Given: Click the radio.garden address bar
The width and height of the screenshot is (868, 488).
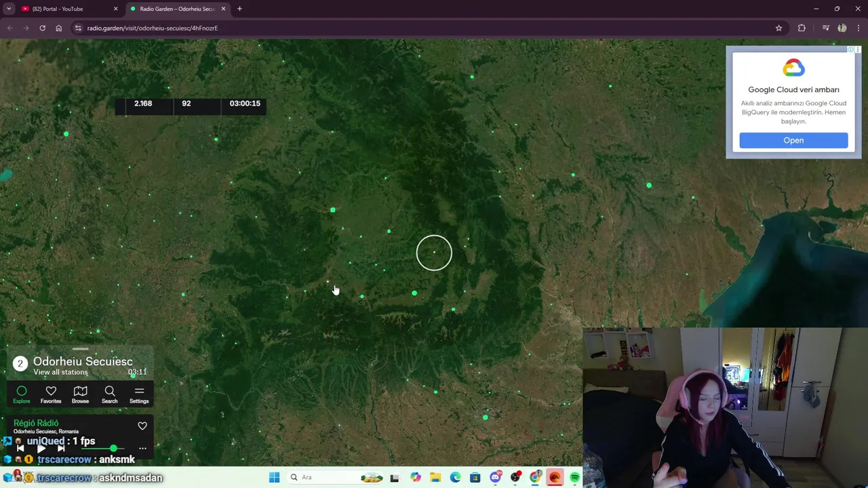Looking at the screenshot, I should point(427,28).
